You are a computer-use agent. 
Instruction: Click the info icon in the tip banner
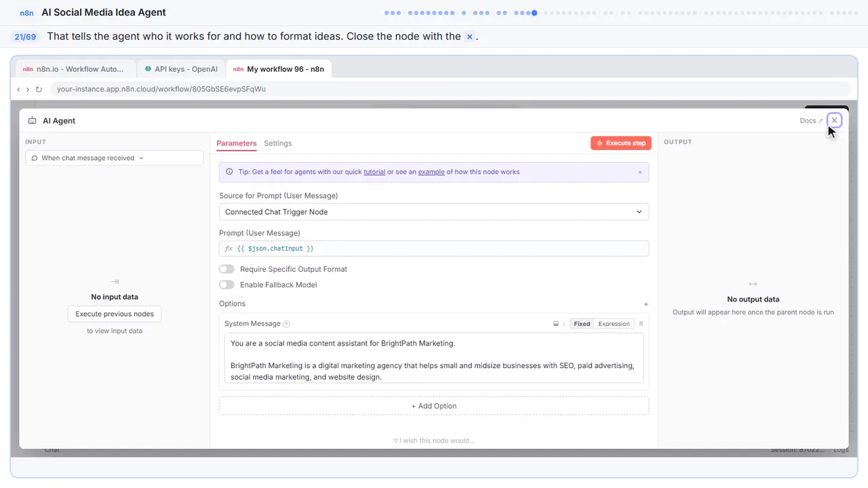[x=229, y=172]
